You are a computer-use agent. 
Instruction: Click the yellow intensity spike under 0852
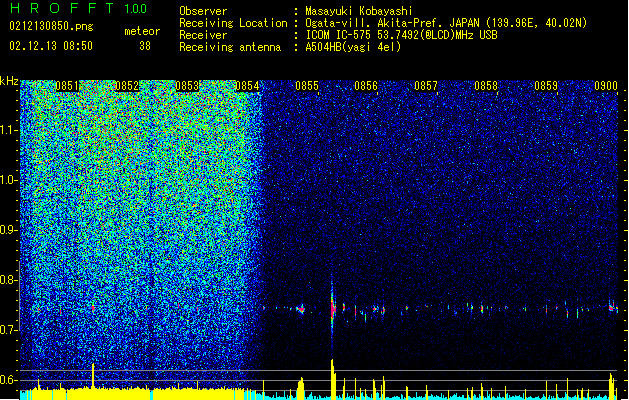93,376
